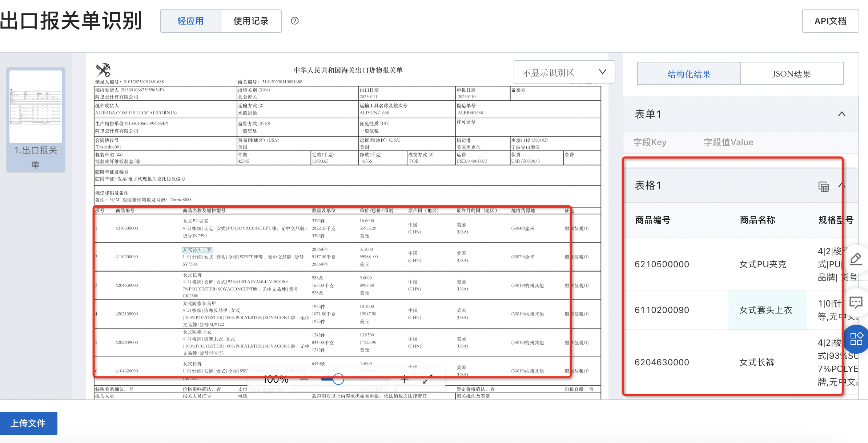This screenshot has height=443, width=868.
Task: Click the zoom slider handle
Action: [338, 379]
